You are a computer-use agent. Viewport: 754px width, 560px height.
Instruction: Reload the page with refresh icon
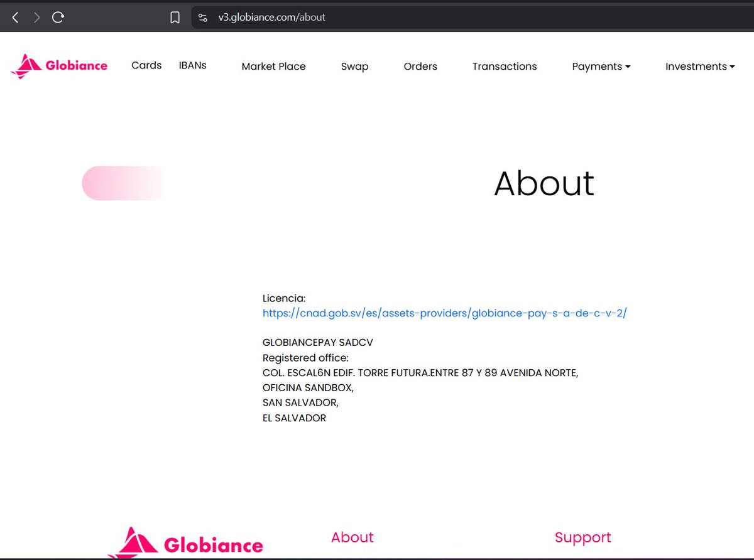click(x=58, y=18)
